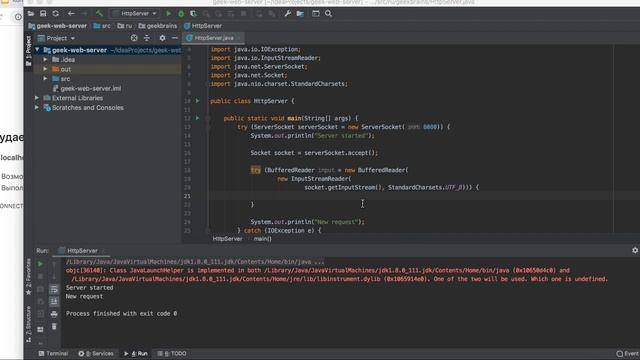Open the Event Log in status bar

tap(628, 353)
